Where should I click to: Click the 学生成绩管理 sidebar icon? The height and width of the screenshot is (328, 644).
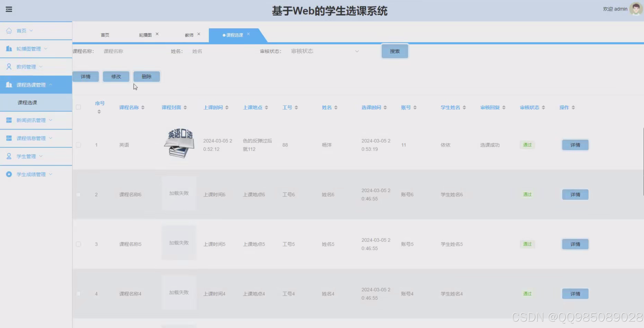[x=9, y=174]
